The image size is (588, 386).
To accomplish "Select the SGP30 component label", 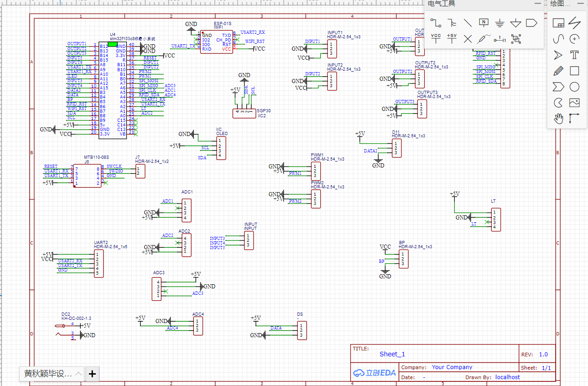I will point(264,111).
